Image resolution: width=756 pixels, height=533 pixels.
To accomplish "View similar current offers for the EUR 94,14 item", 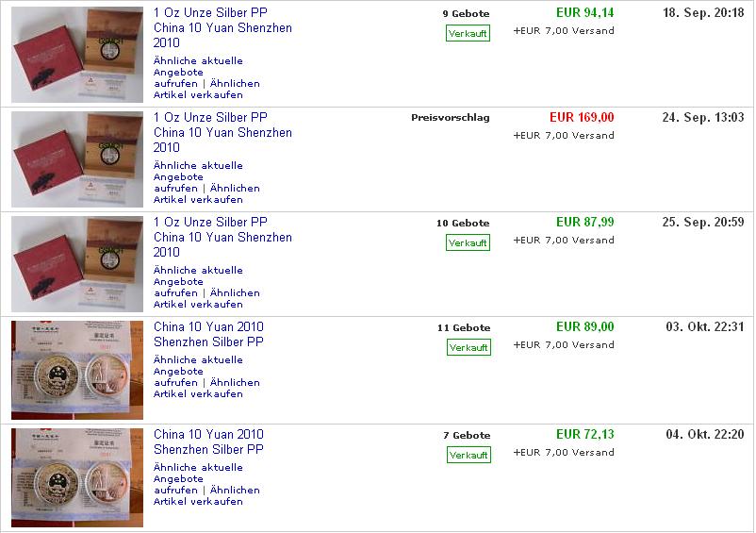I will click(x=198, y=66).
